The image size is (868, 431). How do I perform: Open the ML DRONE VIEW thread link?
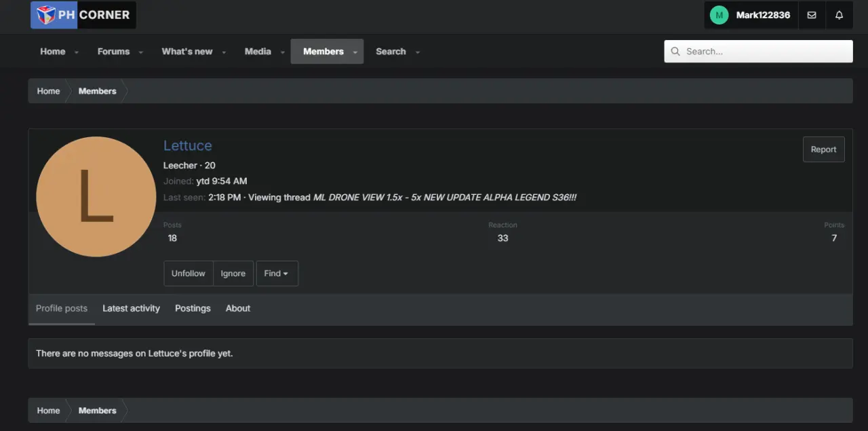(x=445, y=198)
